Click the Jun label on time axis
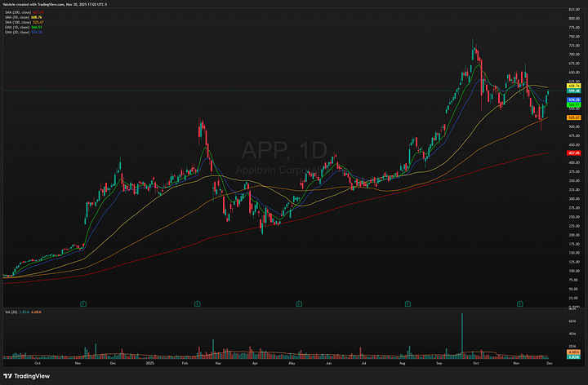This screenshot has width=588, height=385. point(328,363)
